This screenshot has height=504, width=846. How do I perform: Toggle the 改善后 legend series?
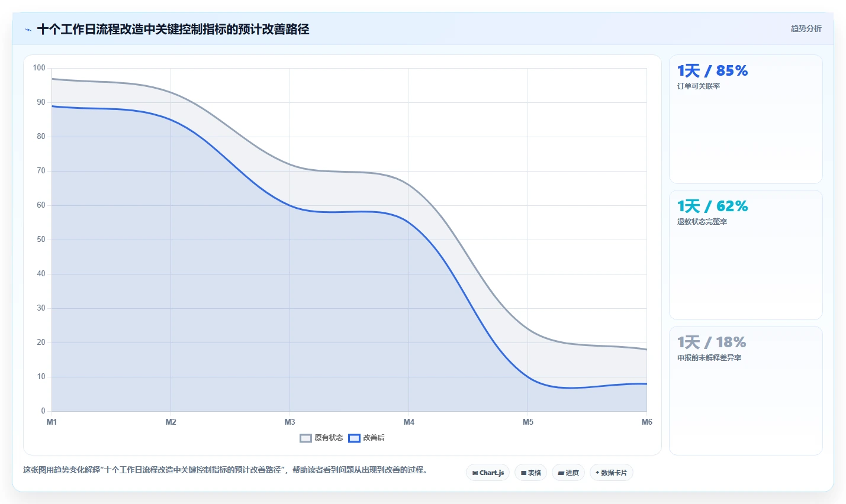click(x=366, y=438)
